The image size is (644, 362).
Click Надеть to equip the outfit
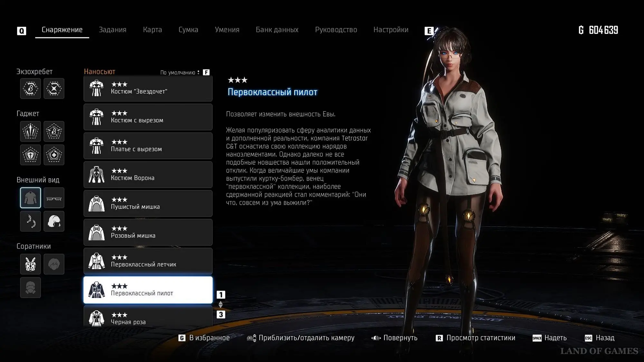[555, 338]
